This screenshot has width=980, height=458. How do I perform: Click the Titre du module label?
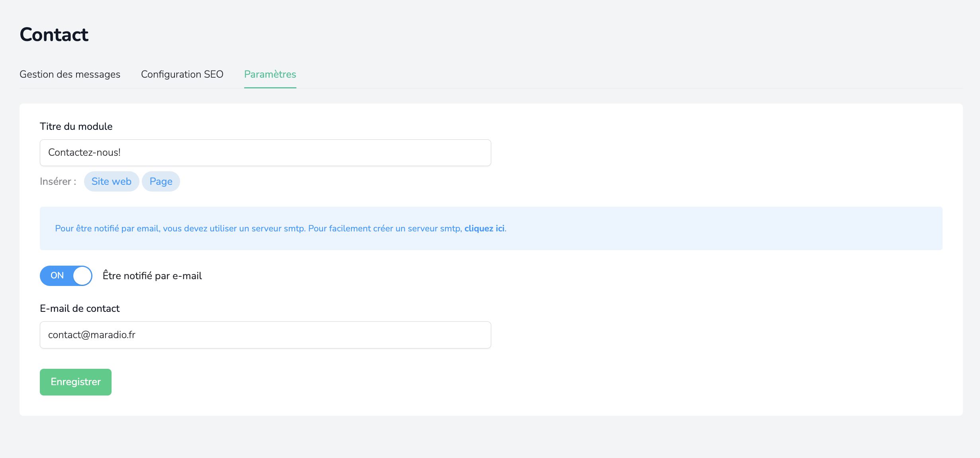pyautogui.click(x=76, y=127)
